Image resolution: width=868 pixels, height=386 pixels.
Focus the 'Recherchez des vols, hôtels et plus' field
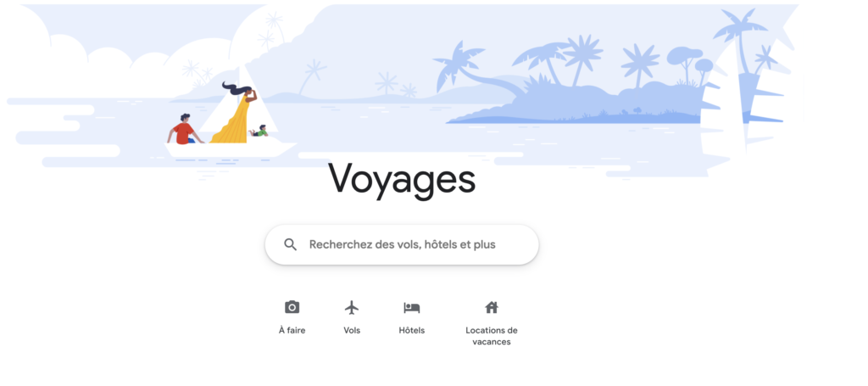402,244
